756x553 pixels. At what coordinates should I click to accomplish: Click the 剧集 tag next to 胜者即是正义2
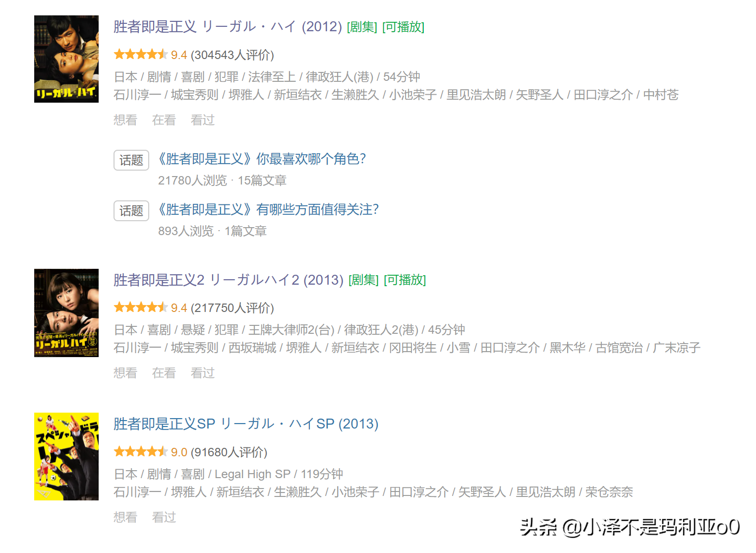click(363, 280)
